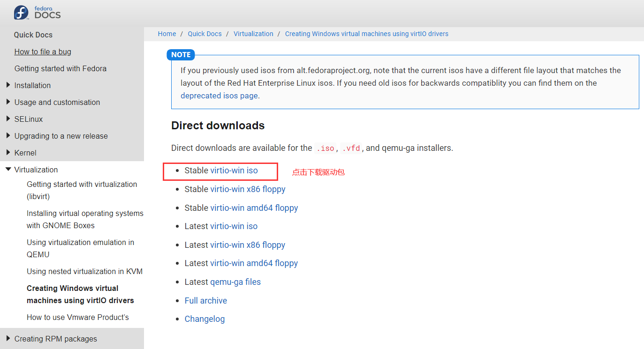644x349 pixels.
Task: Click the Creating Windows virtual machines breadcrumb
Action: pyautogui.click(x=367, y=34)
